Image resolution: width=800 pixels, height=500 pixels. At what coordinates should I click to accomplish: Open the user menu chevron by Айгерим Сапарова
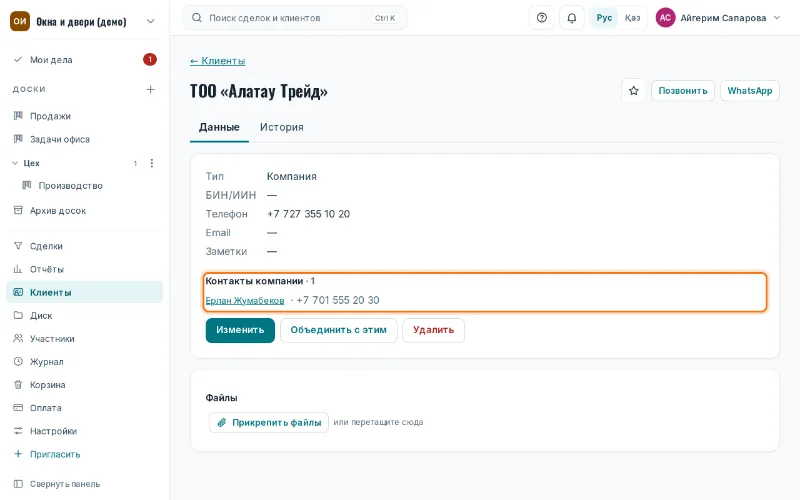(x=777, y=18)
